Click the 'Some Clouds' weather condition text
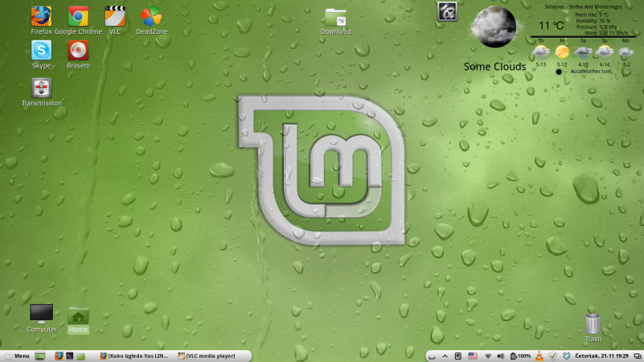Image resolution: width=644 pixels, height=362 pixels. pos(494,67)
